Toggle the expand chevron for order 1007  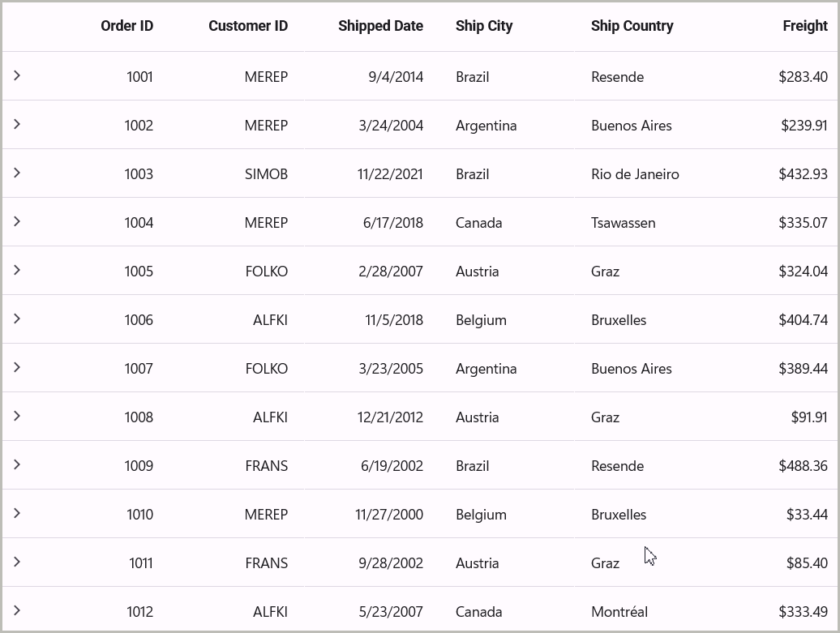click(17, 367)
